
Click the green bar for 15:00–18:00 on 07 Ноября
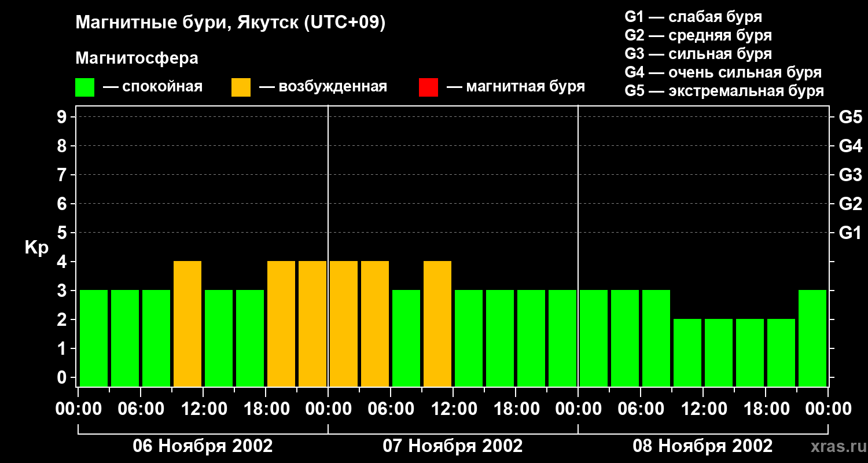click(x=500, y=339)
